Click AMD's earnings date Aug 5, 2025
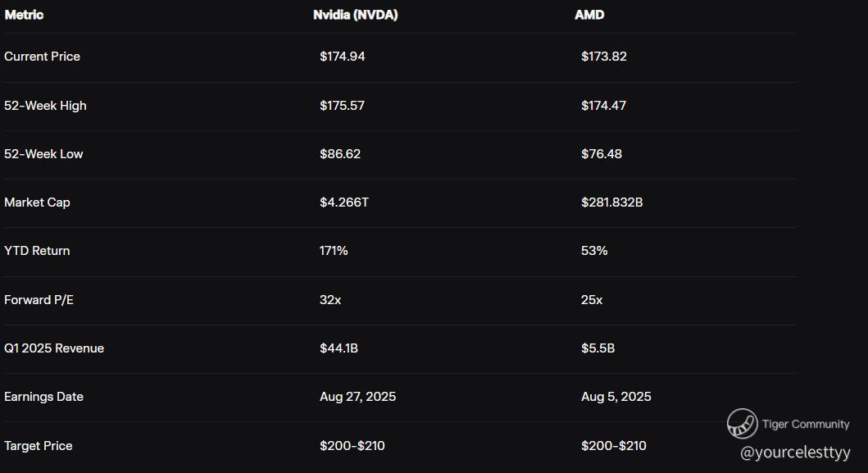Viewport: 868px width, 473px height. 616,397
